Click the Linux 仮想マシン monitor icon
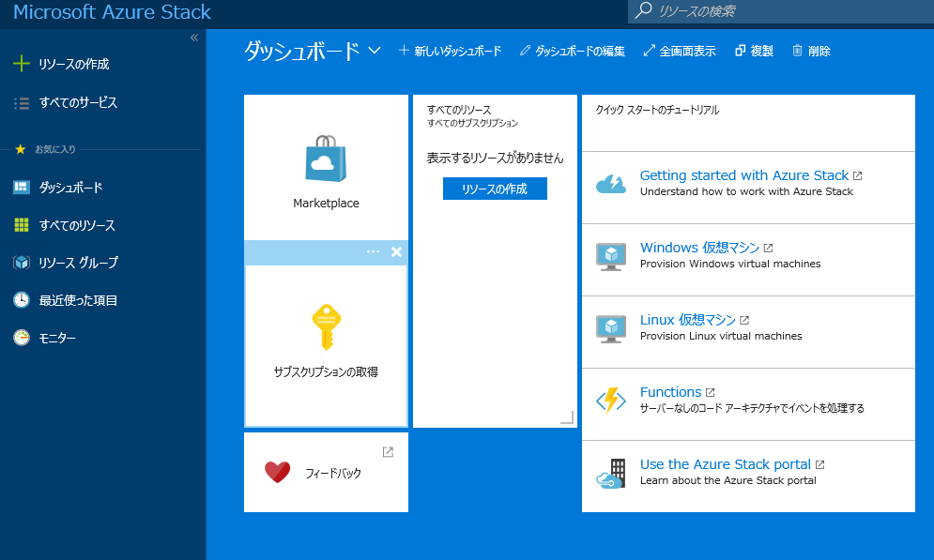The width and height of the screenshot is (934, 560). 611,328
